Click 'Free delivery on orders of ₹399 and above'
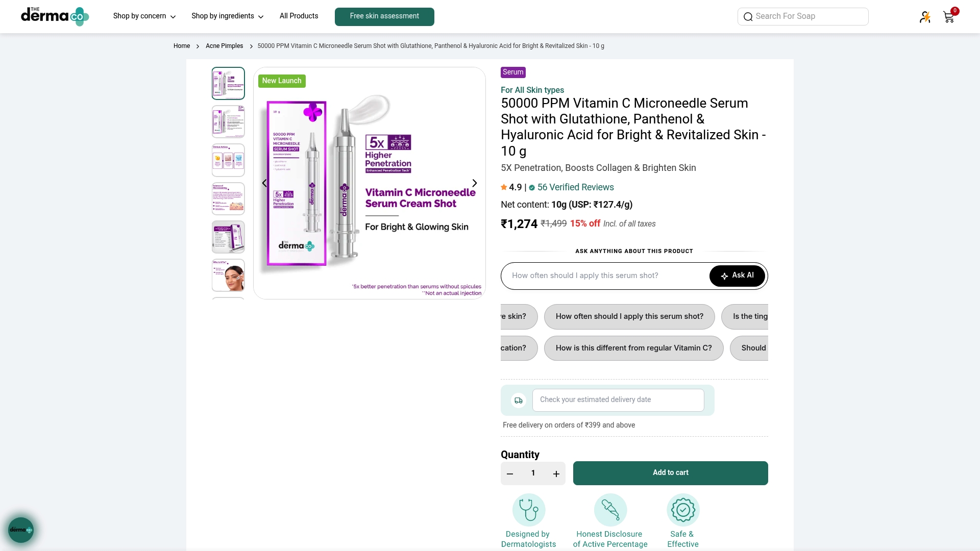This screenshot has height=551, width=980. [x=569, y=425]
